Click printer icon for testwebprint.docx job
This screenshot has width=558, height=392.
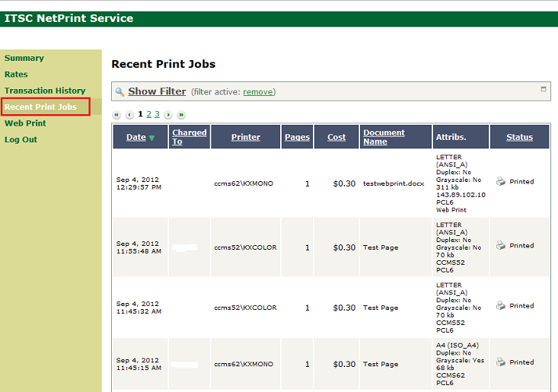pyautogui.click(x=501, y=182)
